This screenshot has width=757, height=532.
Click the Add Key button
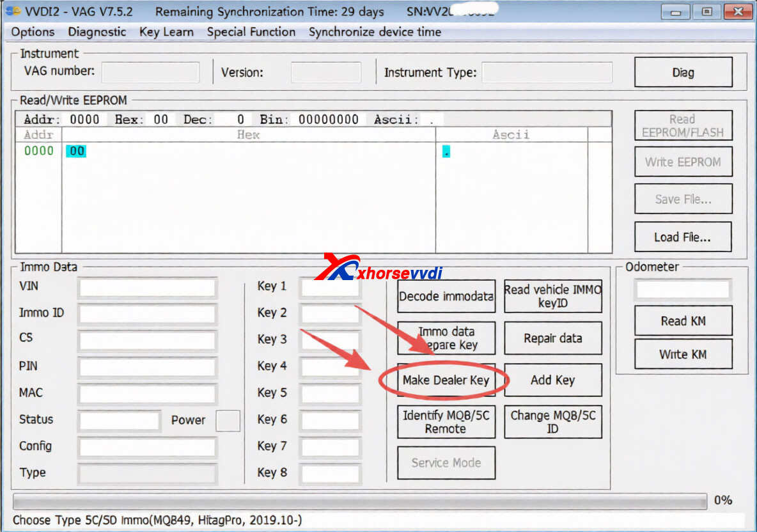[x=552, y=380]
